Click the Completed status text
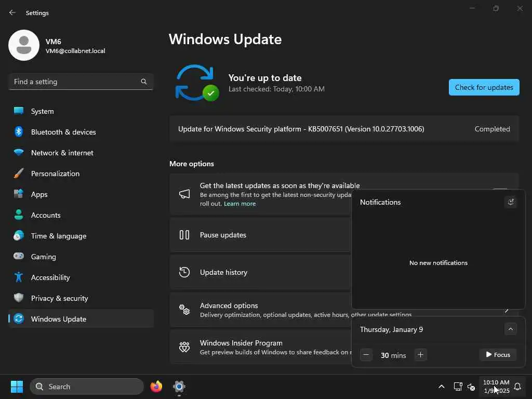Viewport: 532px width, 399px height. click(492, 129)
